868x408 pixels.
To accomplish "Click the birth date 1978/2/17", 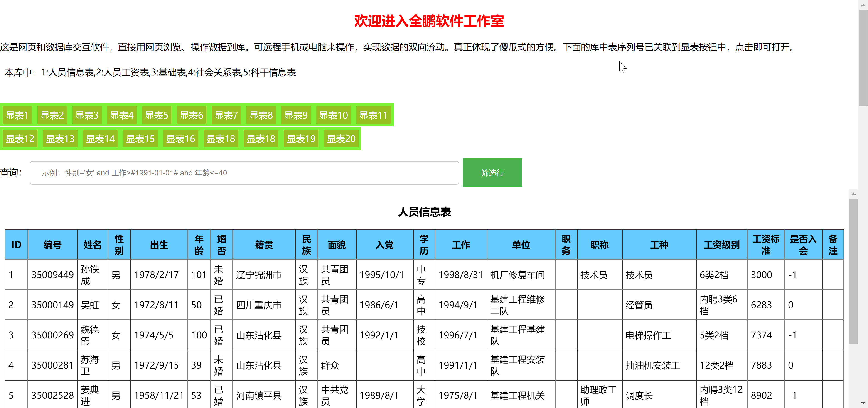I will [x=159, y=275].
